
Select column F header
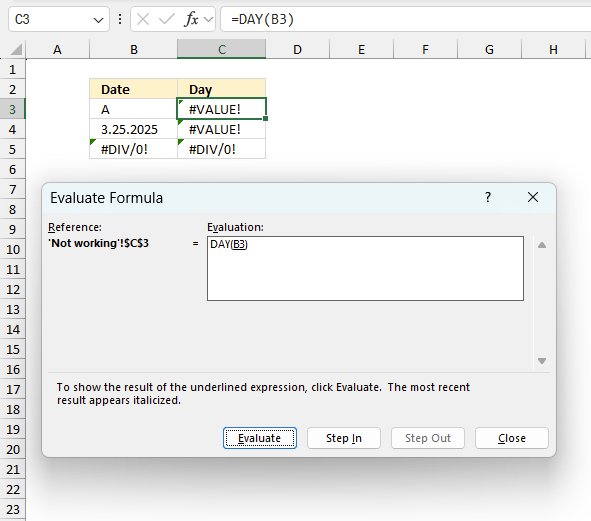(425, 49)
